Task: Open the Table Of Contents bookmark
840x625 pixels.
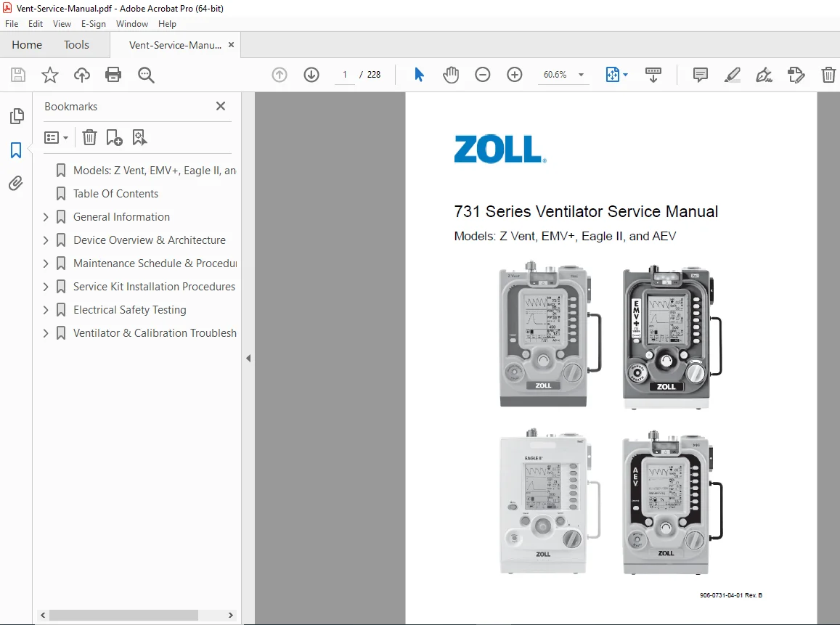Action: (115, 194)
